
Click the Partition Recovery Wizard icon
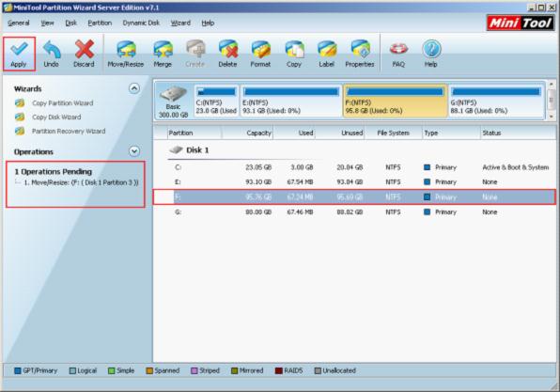coord(20,132)
